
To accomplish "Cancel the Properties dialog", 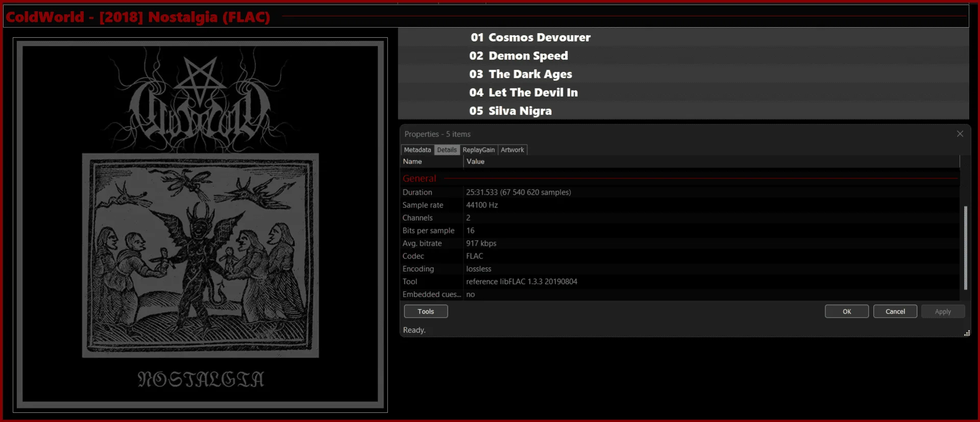I will point(895,311).
